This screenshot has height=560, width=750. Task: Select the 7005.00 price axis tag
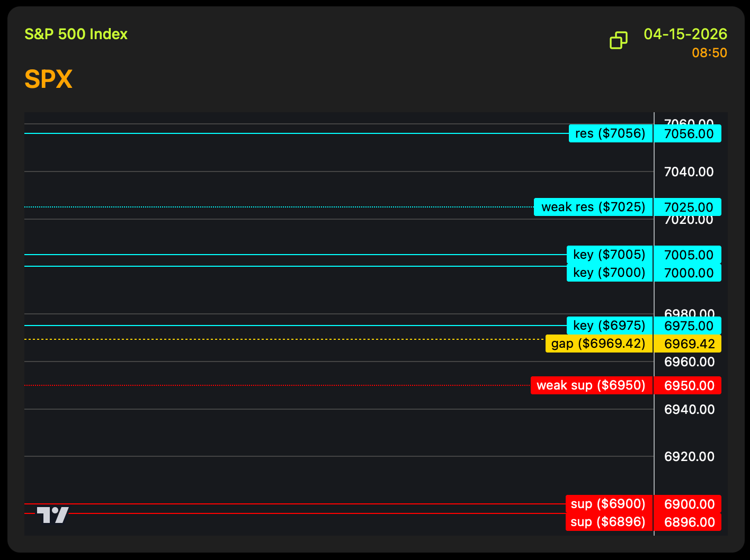(x=688, y=255)
